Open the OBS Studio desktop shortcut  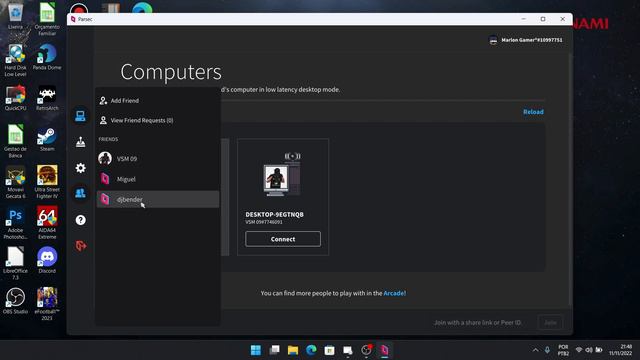click(x=15, y=301)
